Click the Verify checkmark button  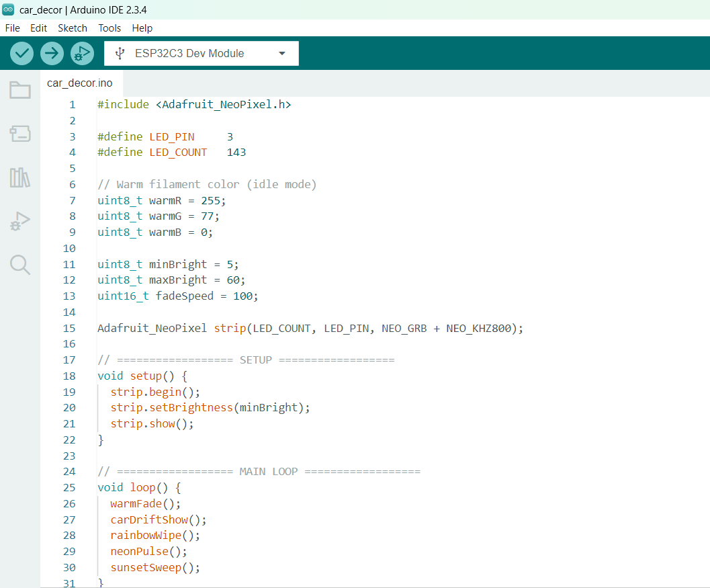pos(21,54)
